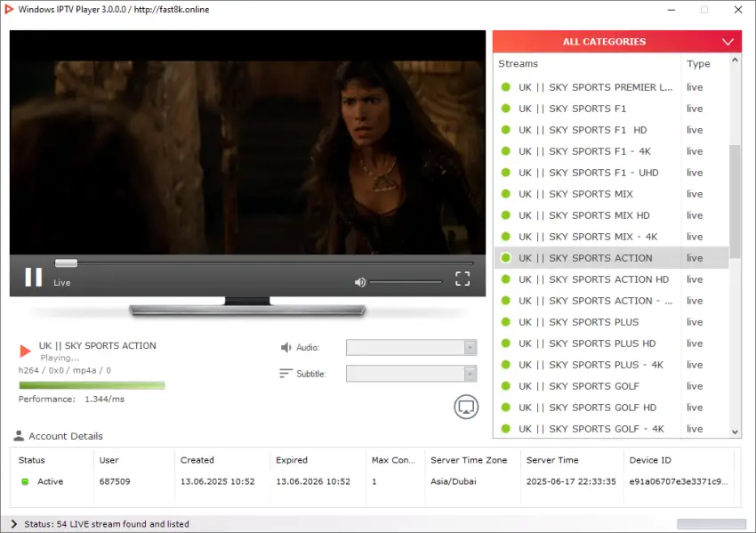Click expiry date 13.06.2026 10:52
This screenshot has height=533, width=756.
click(x=313, y=481)
